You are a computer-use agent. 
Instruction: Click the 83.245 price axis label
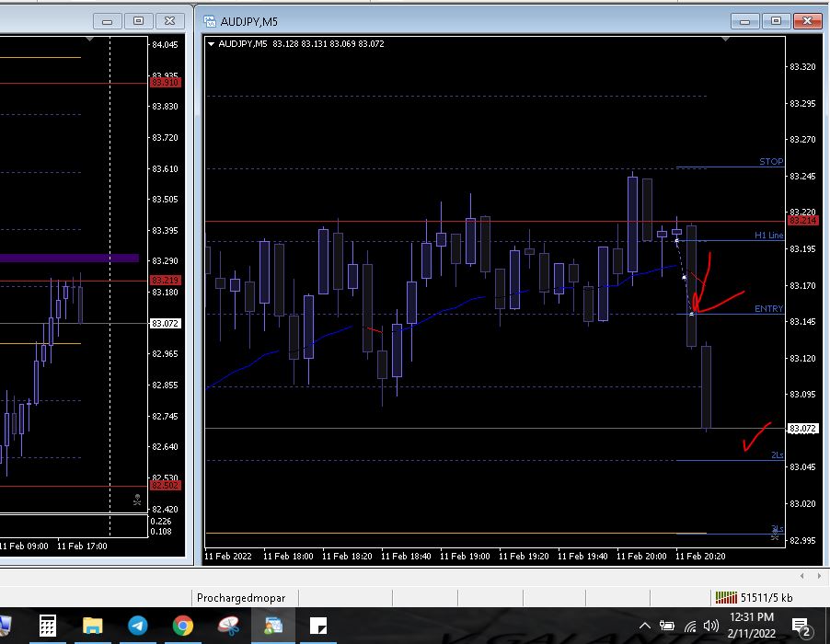[802, 176]
